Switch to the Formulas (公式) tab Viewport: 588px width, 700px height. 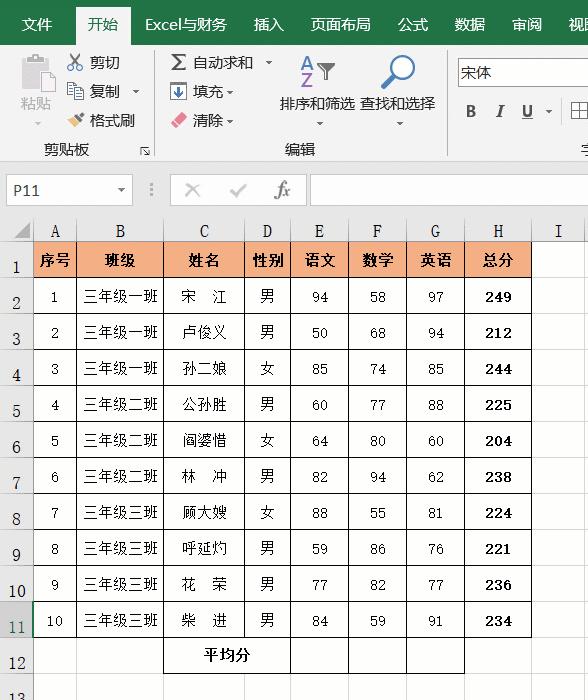(x=413, y=25)
